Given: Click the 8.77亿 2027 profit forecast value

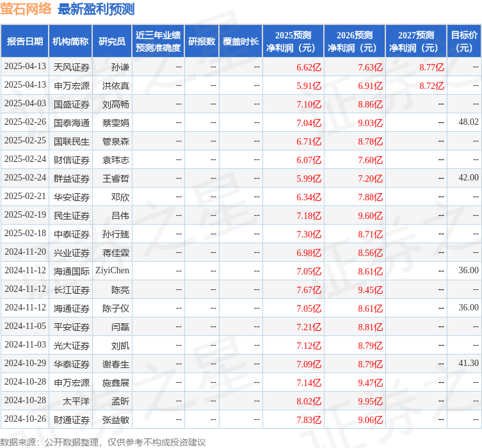Looking at the screenshot, I should [x=431, y=67].
